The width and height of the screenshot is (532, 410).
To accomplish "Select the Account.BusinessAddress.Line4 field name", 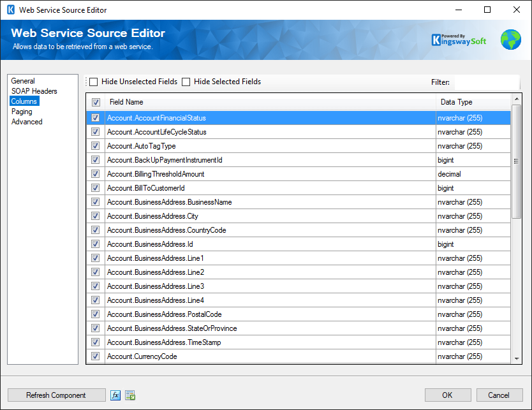I will click(156, 300).
